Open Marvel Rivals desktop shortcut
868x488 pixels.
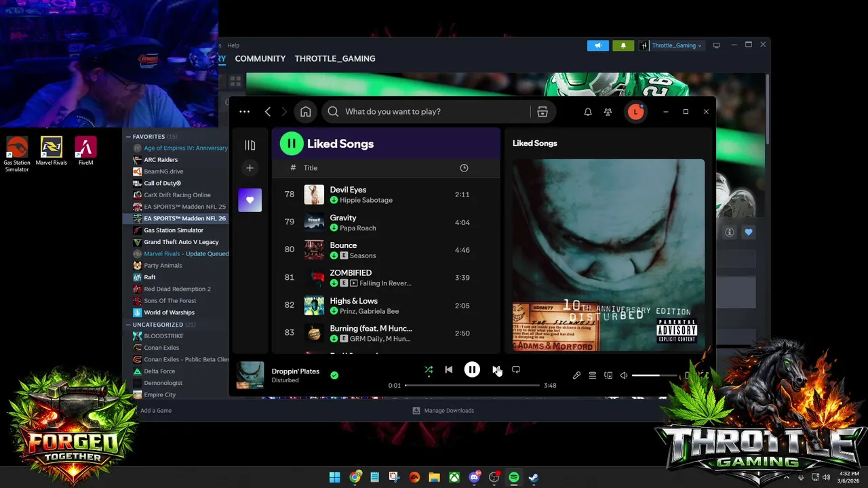(52, 150)
